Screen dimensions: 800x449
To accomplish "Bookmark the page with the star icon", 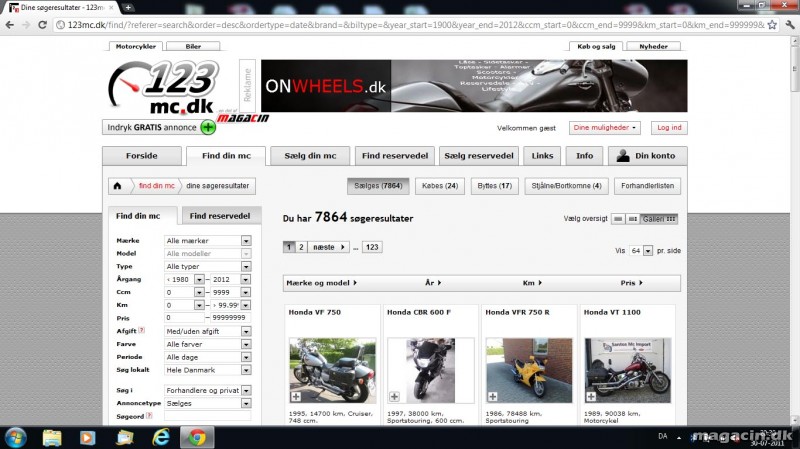I will pyautogui.click(x=772, y=24).
